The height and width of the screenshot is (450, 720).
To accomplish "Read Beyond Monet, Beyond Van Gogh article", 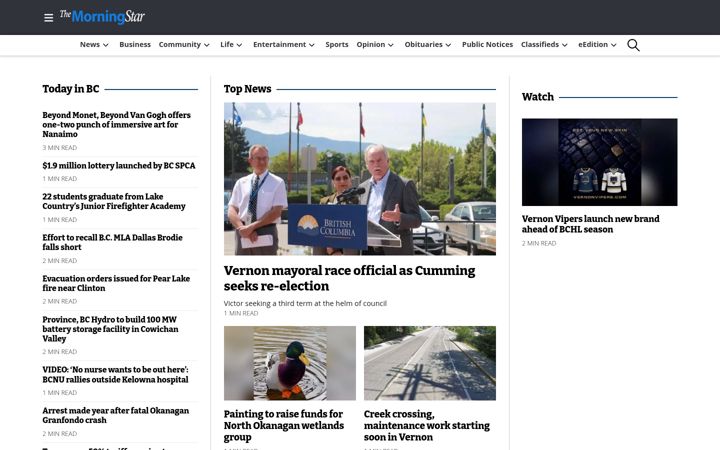I will coord(117,124).
